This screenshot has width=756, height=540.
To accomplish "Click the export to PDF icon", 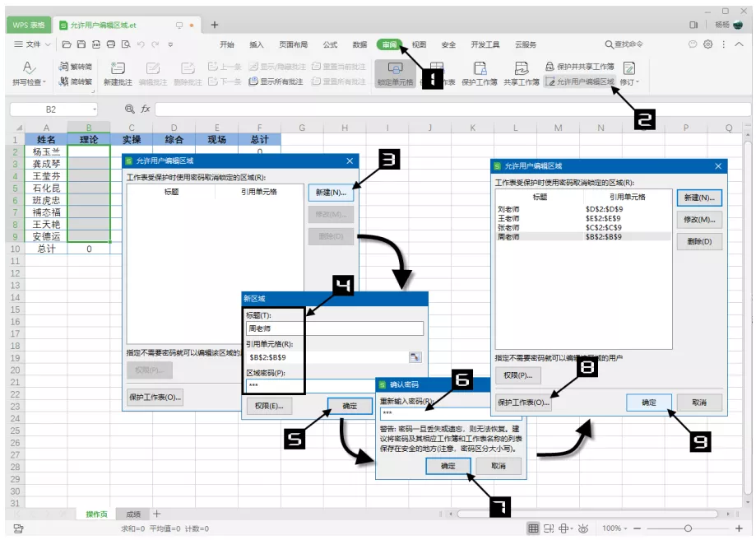I will [96, 44].
